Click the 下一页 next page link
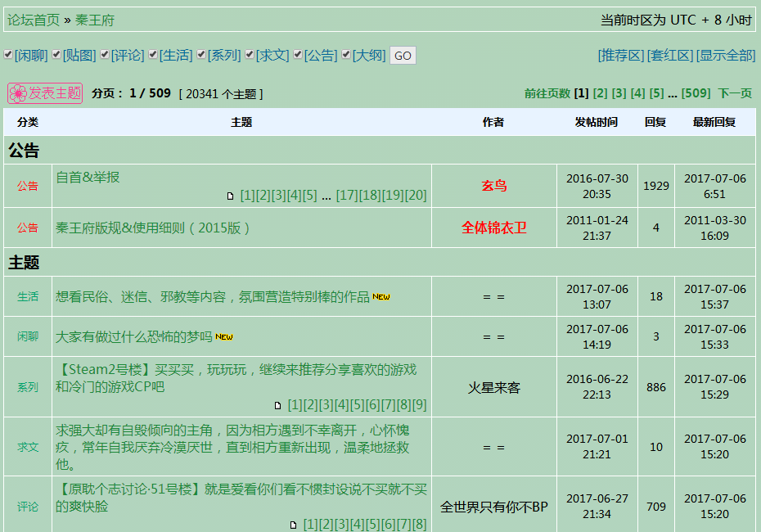Screen dimensions: 761x532 (735, 93)
